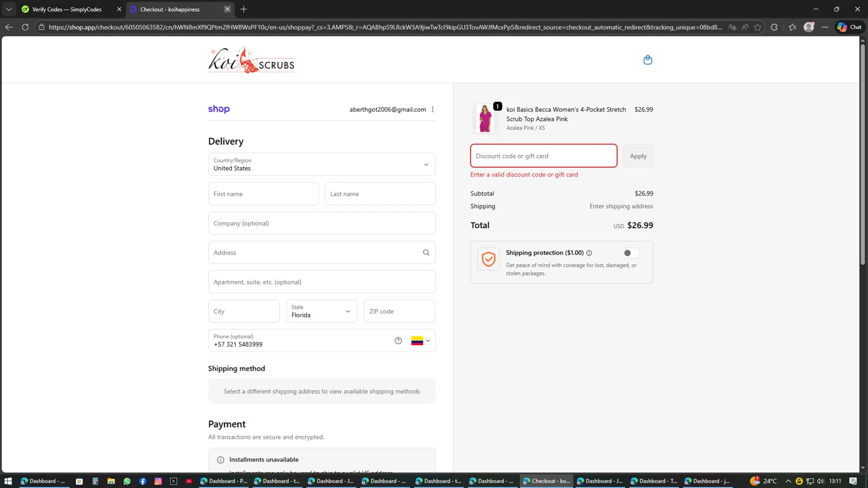Open Edge Settings and more menu
Screen dimensions: 868x488
click(825, 27)
